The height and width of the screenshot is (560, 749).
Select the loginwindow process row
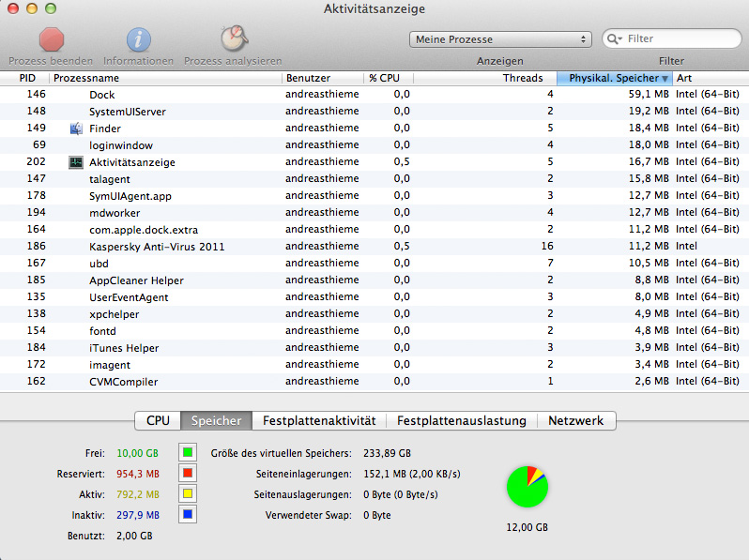374,145
